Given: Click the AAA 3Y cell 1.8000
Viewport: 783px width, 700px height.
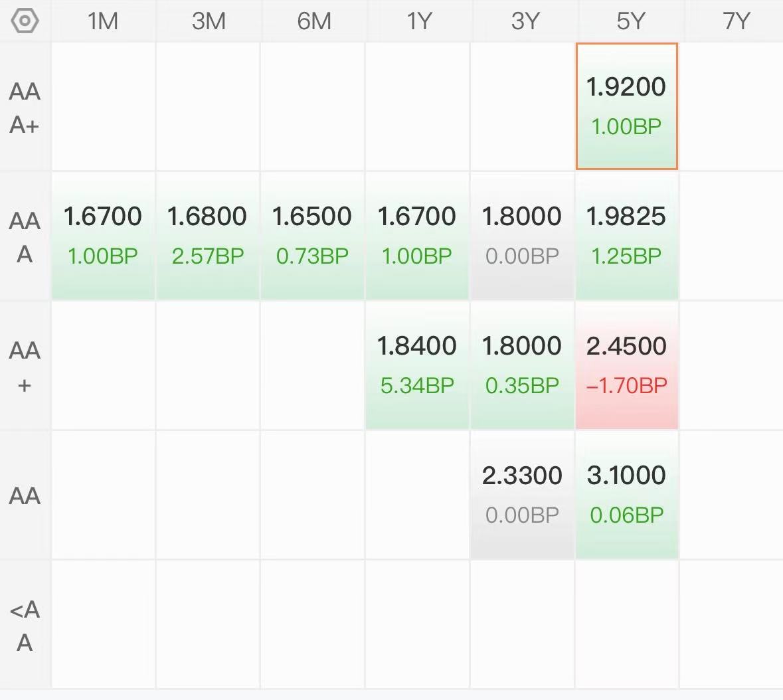Looking at the screenshot, I should pyautogui.click(x=522, y=236).
